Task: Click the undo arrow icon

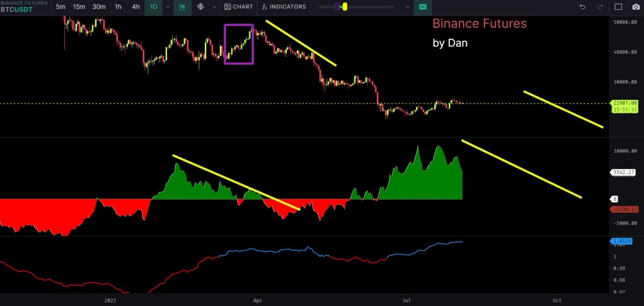Action: (583, 7)
